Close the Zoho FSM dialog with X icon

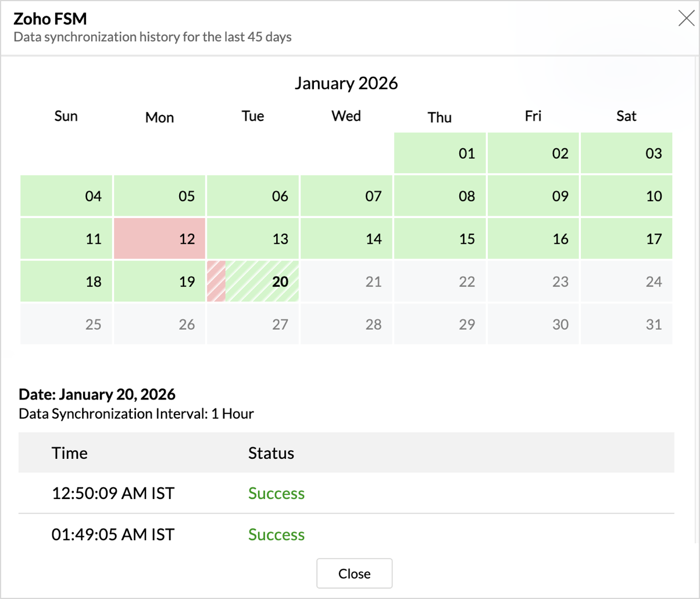pos(686,19)
